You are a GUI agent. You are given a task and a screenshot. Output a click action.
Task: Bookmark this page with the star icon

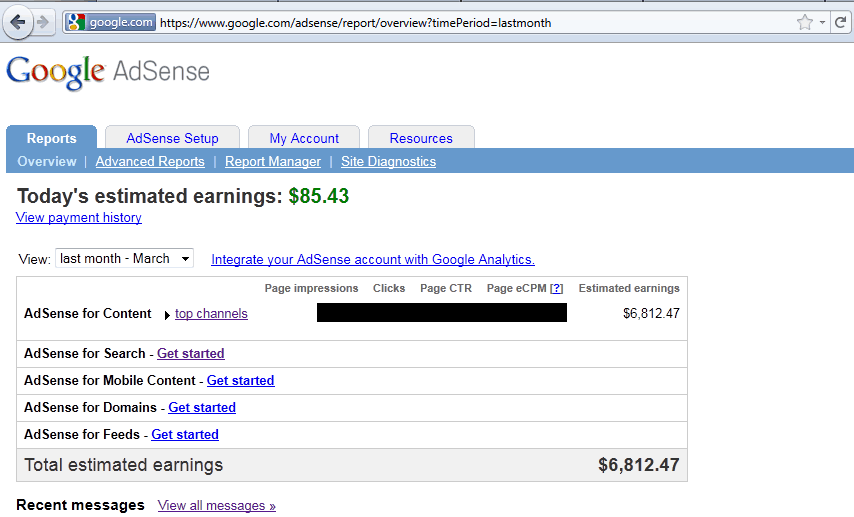pos(804,22)
